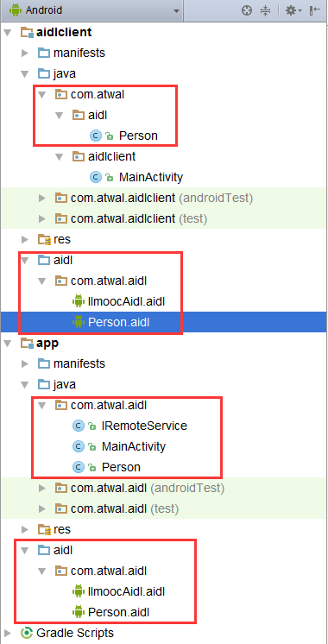Image resolution: width=328 pixels, height=644 pixels.
Task: Click the hide panel icon in header
Action: click(315, 10)
